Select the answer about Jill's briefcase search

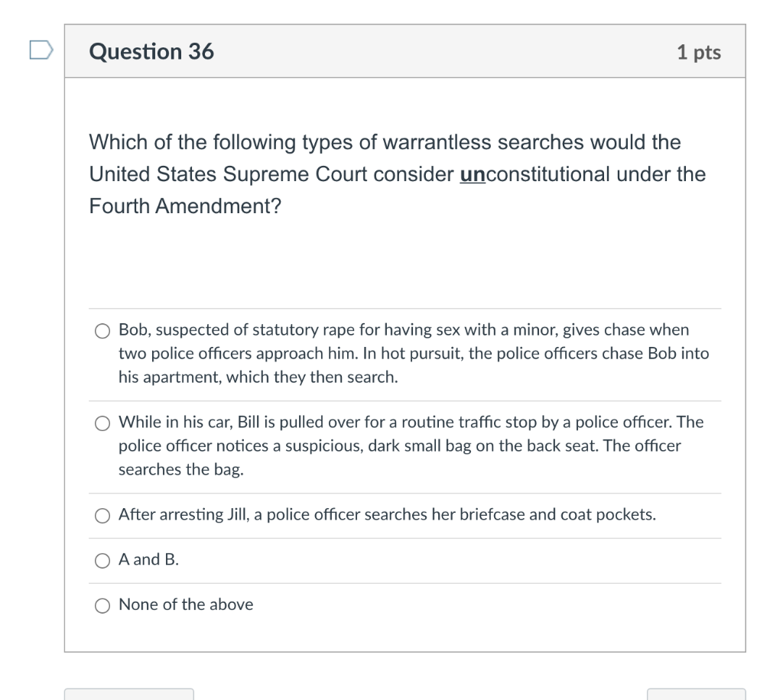click(x=102, y=515)
